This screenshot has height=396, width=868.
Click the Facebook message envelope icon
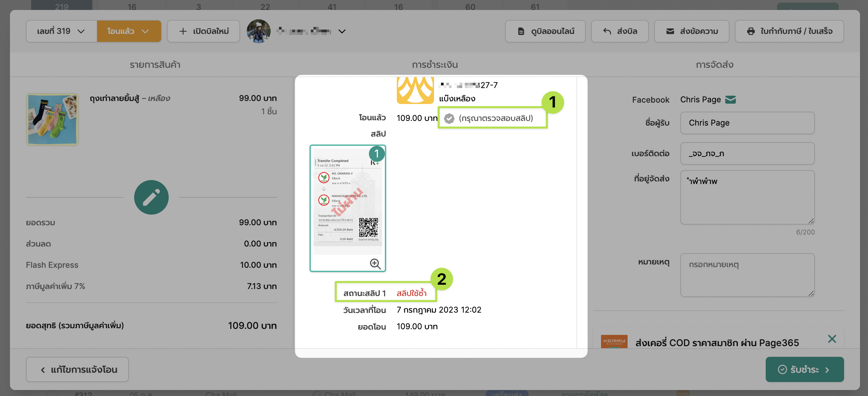pyautogui.click(x=730, y=100)
